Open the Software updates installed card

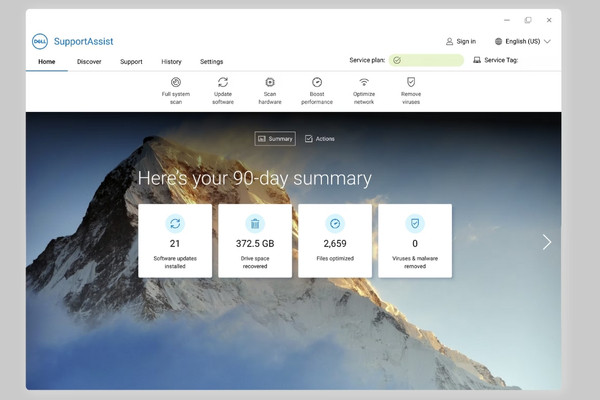(x=175, y=241)
